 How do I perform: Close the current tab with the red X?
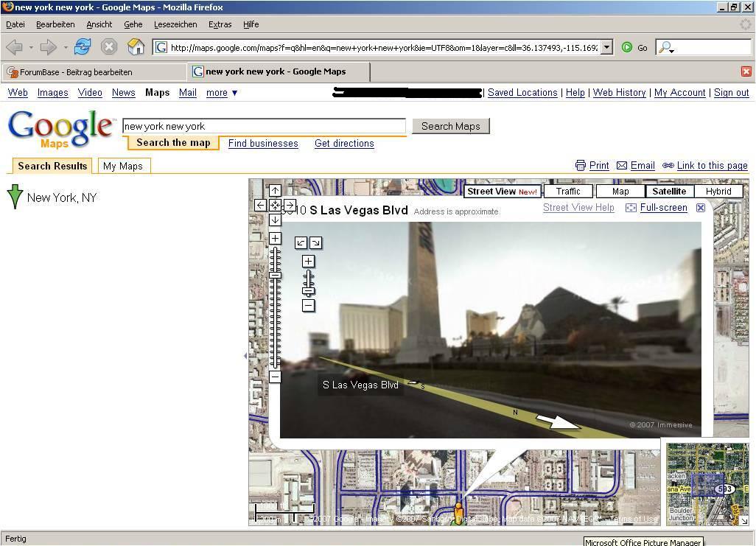(746, 71)
